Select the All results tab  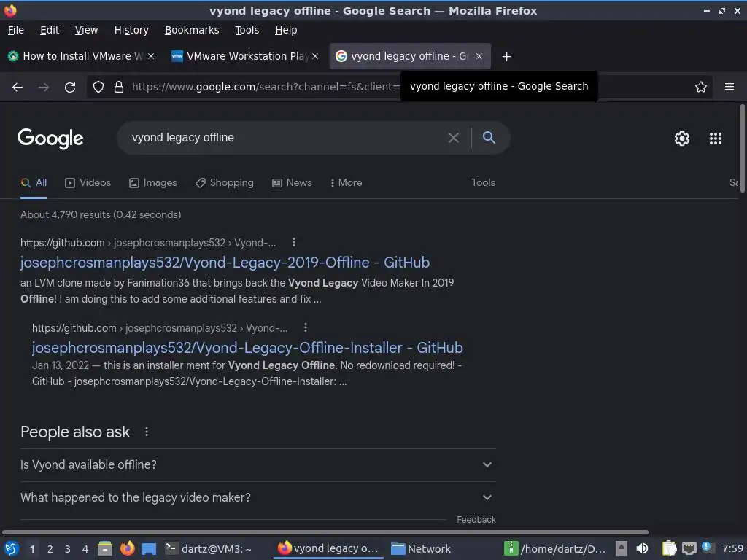tap(34, 183)
